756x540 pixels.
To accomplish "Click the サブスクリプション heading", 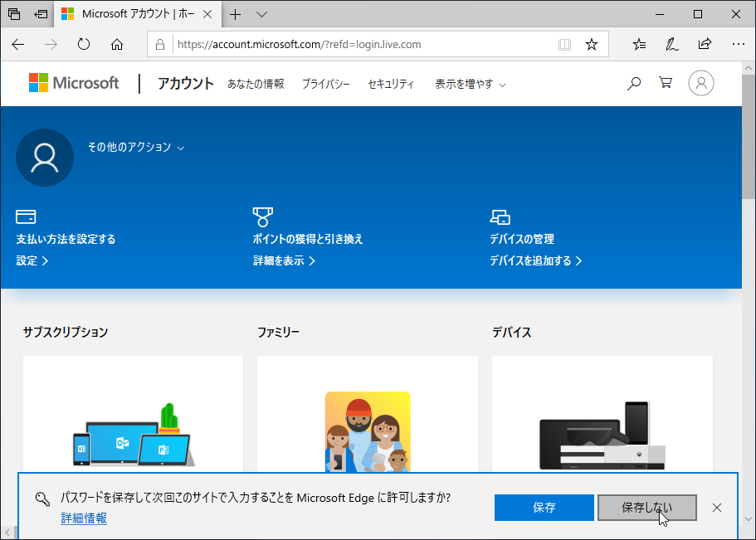I will click(66, 332).
